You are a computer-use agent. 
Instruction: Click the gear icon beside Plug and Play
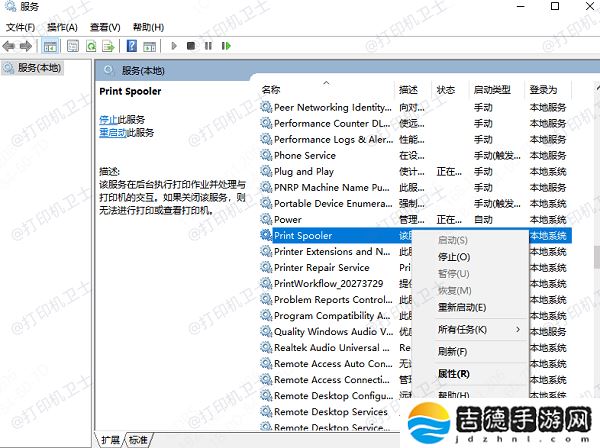[x=266, y=171]
